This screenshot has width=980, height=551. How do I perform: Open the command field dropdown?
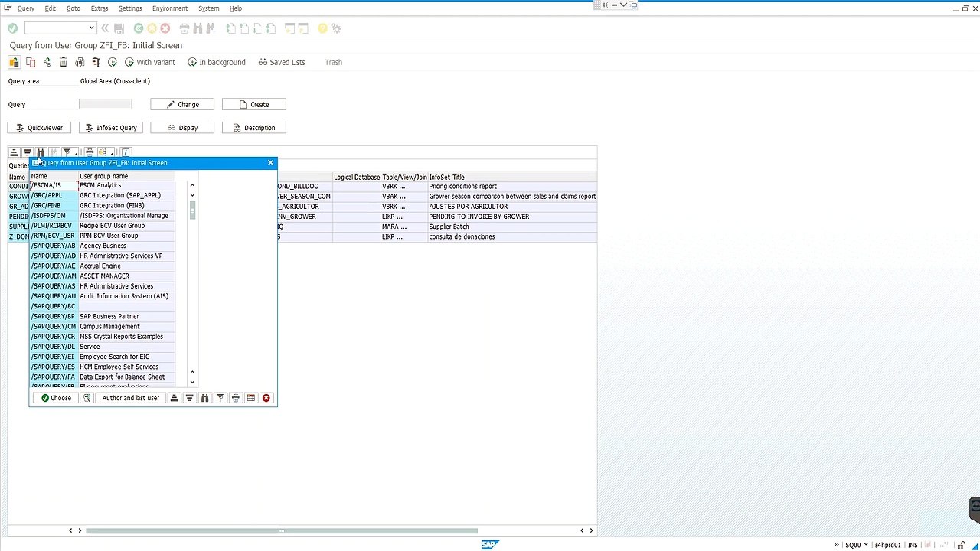pyautogui.click(x=91, y=28)
